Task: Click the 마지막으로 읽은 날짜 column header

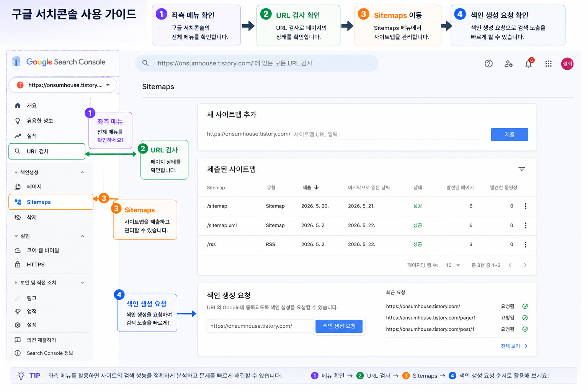Action: [x=369, y=188]
